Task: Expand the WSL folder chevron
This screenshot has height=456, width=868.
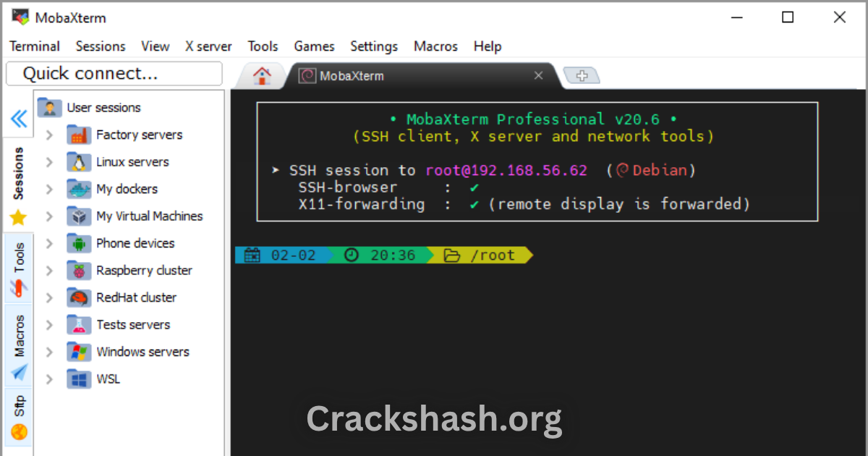Action: 49,379
